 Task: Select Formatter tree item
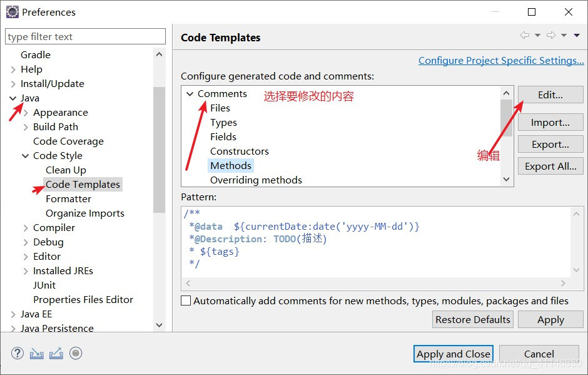click(68, 199)
